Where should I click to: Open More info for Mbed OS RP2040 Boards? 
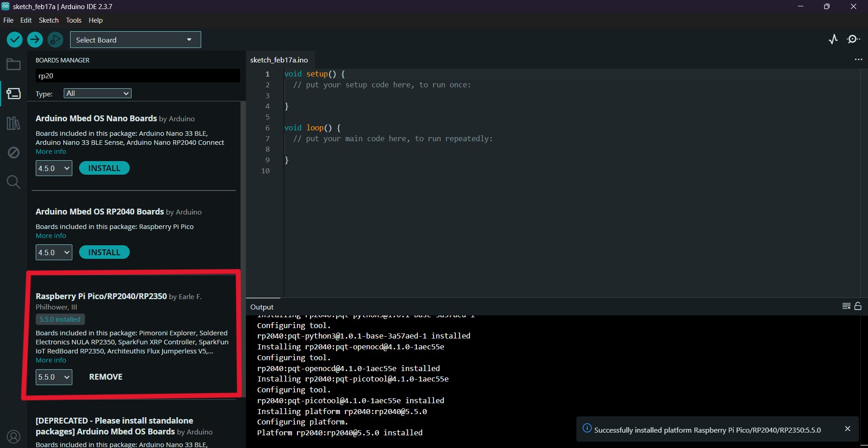pos(51,236)
